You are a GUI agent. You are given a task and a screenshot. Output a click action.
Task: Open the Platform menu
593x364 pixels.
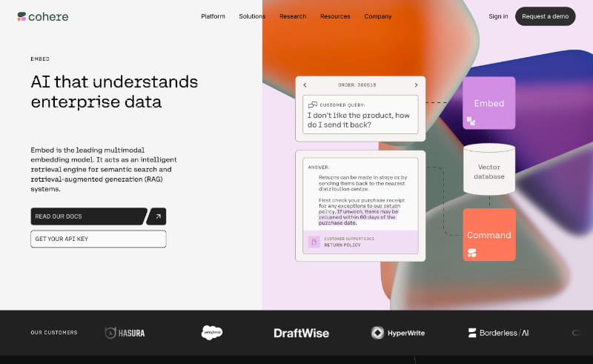click(213, 16)
